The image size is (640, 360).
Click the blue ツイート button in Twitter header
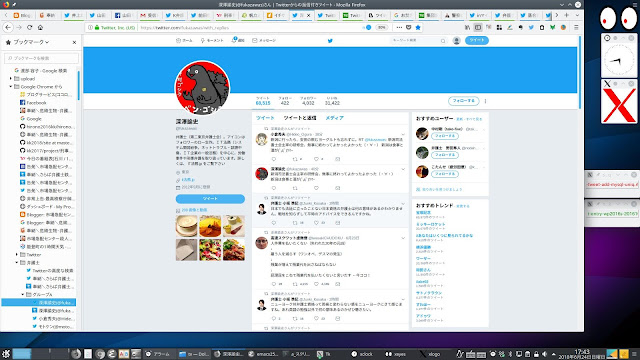click(x=476, y=40)
